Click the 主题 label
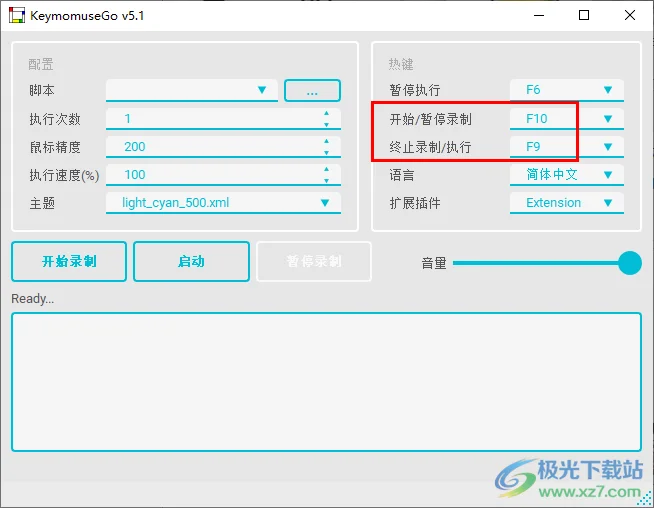This screenshot has height=508, width=654. pyautogui.click(x=42, y=204)
